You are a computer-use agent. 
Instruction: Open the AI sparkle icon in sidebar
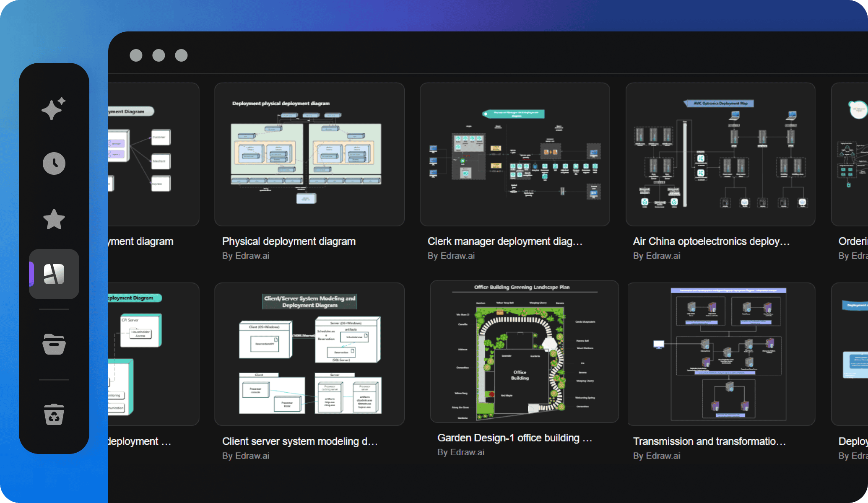point(54,109)
